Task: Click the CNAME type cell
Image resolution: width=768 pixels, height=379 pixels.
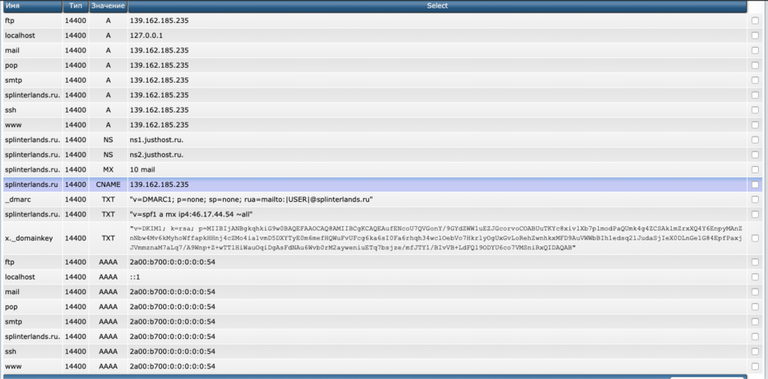Action: 108,185
